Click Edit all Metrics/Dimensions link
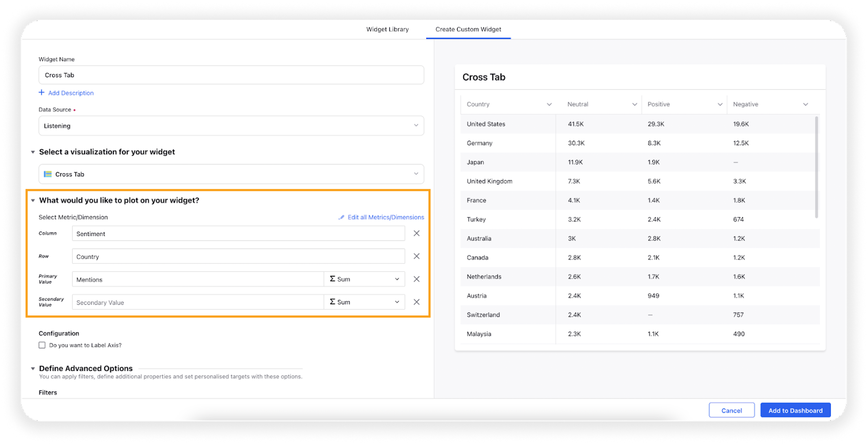Image resolution: width=868 pixels, height=445 pixels. pyautogui.click(x=386, y=217)
